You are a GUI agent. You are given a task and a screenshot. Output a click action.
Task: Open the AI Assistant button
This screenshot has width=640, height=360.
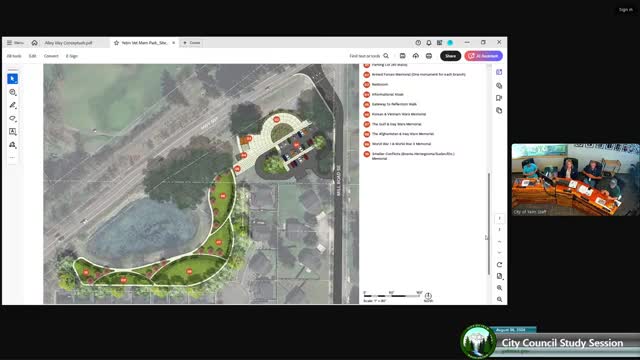[x=483, y=56]
